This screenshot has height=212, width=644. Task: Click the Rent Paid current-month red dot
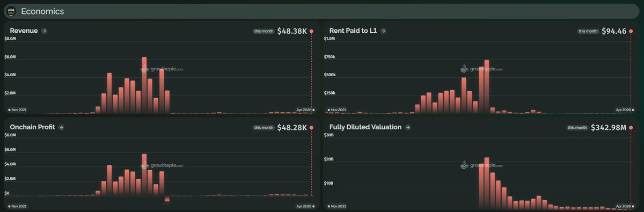click(631, 31)
